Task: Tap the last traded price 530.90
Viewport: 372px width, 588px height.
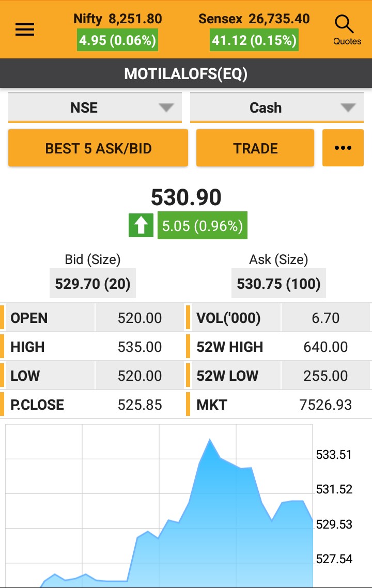Action: click(186, 197)
